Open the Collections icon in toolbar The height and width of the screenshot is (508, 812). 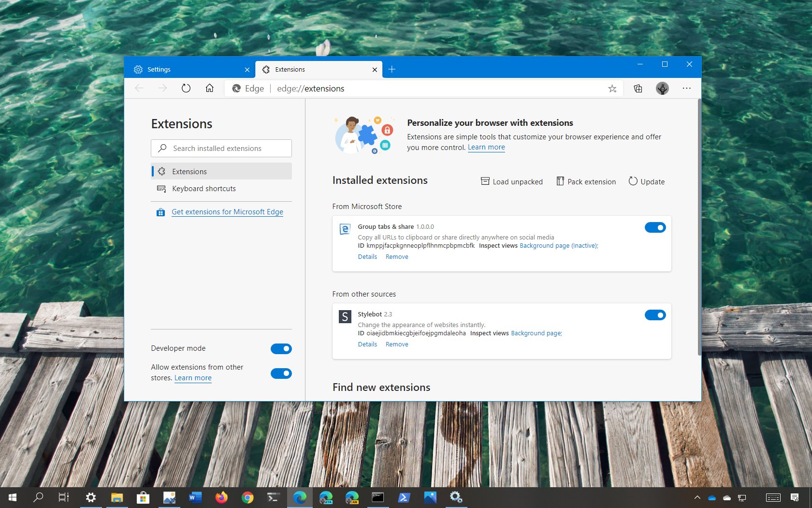(638, 89)
